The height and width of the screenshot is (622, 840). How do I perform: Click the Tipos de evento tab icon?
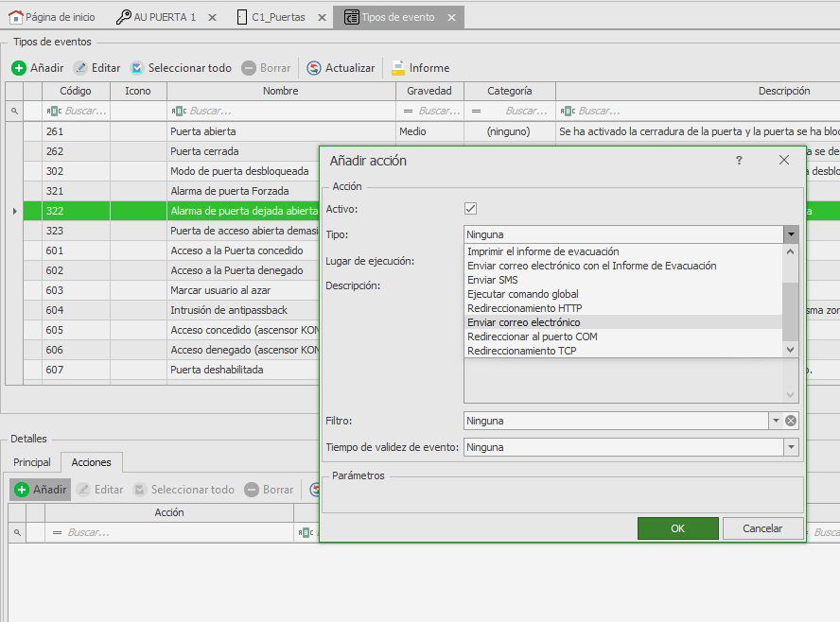pyautogui.click(x=352, y=17)
